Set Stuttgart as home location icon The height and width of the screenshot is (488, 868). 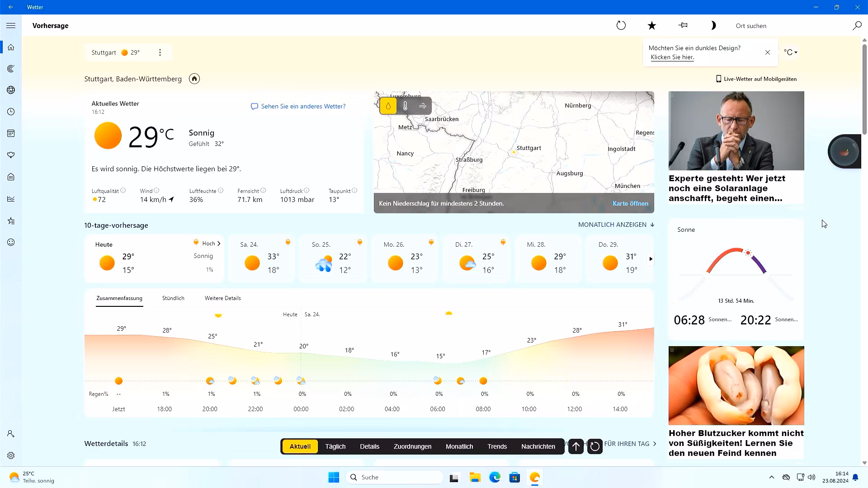coord(194,79)
